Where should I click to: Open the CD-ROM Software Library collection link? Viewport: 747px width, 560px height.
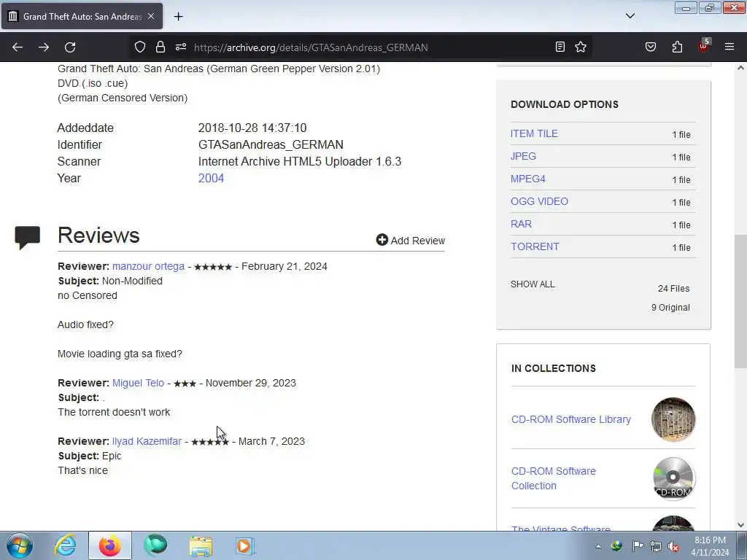(571, 419)
